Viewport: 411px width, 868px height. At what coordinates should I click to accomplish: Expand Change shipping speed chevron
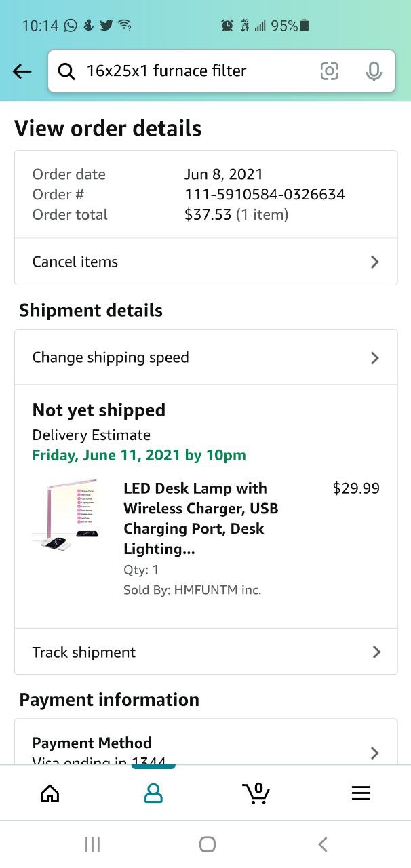click(375, 358)
